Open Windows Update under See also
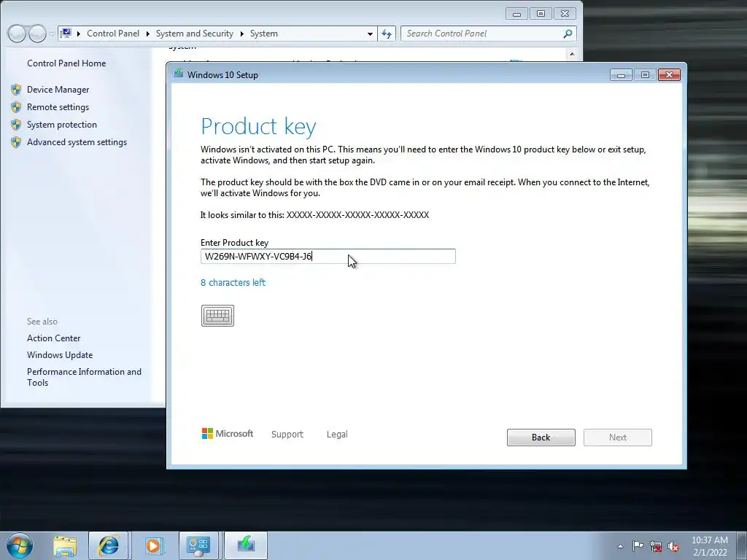Image resolution: width=747 pixels, height=560 pixels. click(x=60, y=355)
